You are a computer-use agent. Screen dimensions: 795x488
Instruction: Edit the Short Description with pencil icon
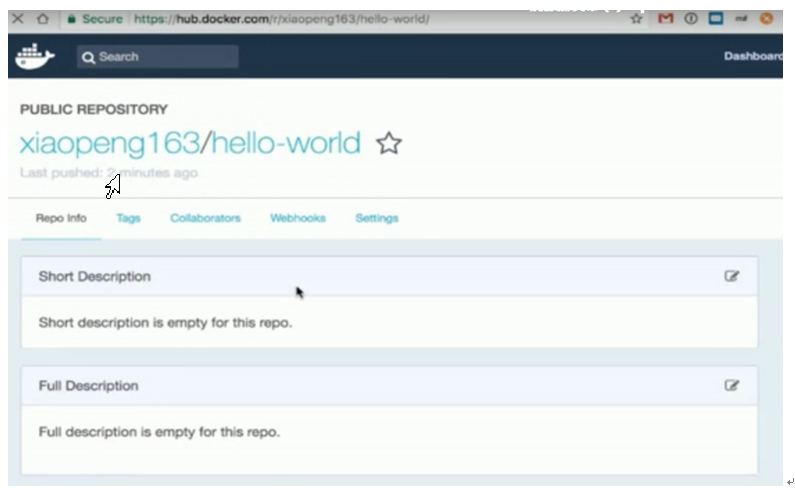click(731, 276)
